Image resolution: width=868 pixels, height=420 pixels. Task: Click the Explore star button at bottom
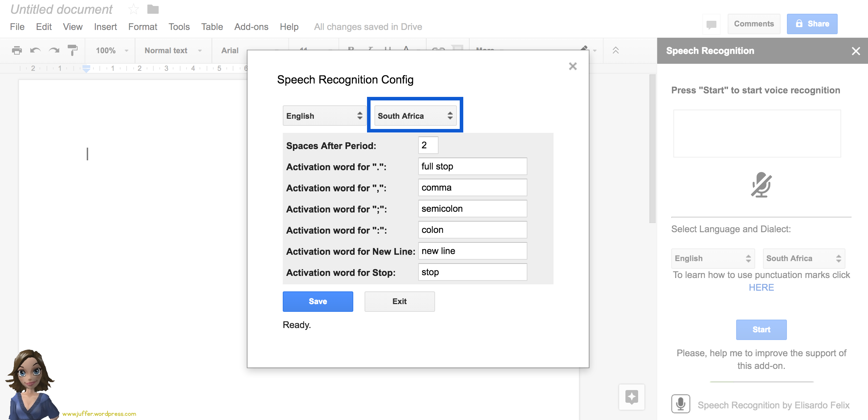[x=631, y=397]
